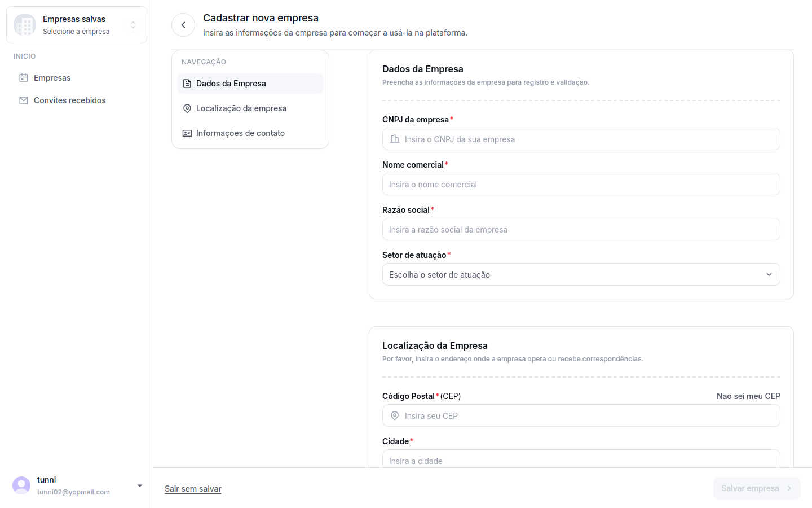Screen dimensions: 812x508
Task: Click the location pin icon in CEP field
Action: 395,416
